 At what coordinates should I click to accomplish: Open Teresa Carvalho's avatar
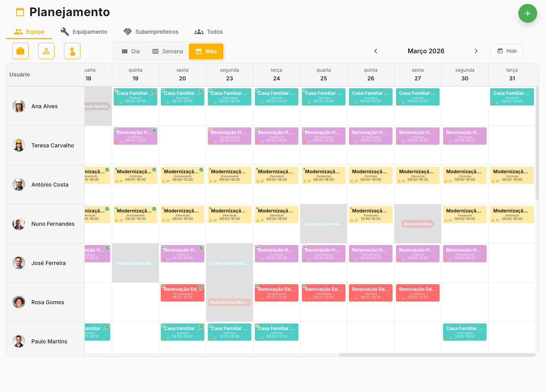[x=19, y=145]
